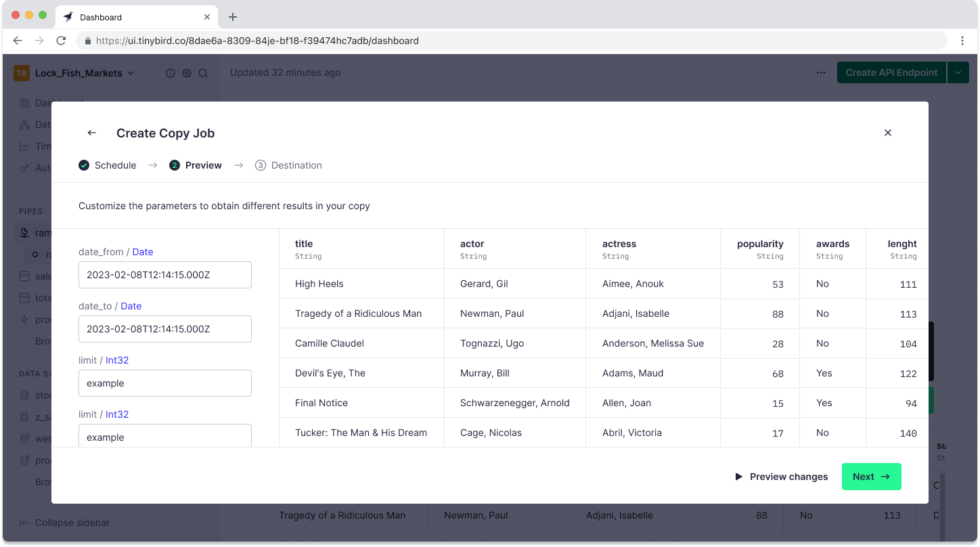Image resolution: width=980 pixels, height=547 pixels.
Task: Click Preview changes
Action: [781, 477]
